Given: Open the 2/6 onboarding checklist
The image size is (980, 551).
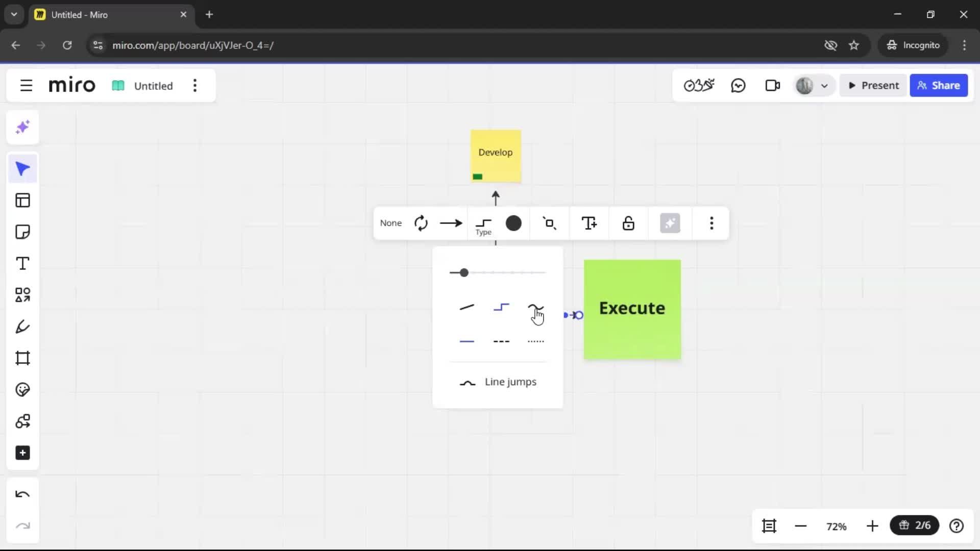Looking at the screenshot, I should [x=914, y=525].
